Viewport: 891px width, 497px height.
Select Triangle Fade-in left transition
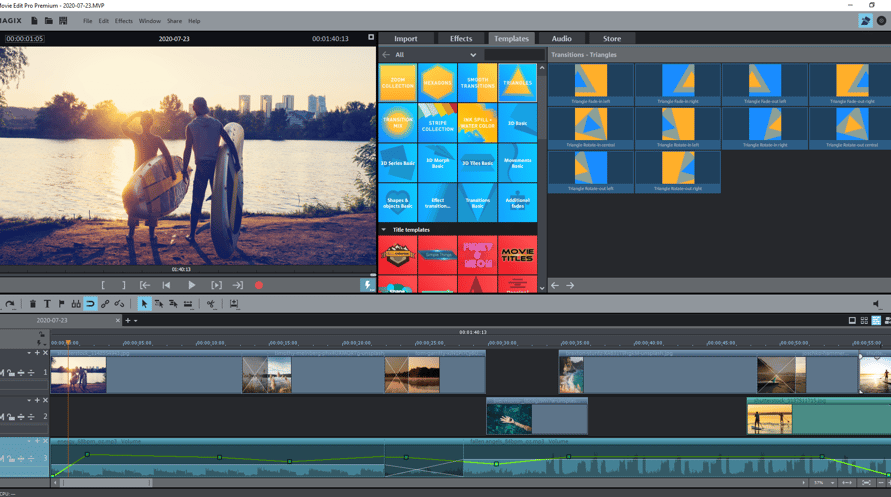coord(590,84)
